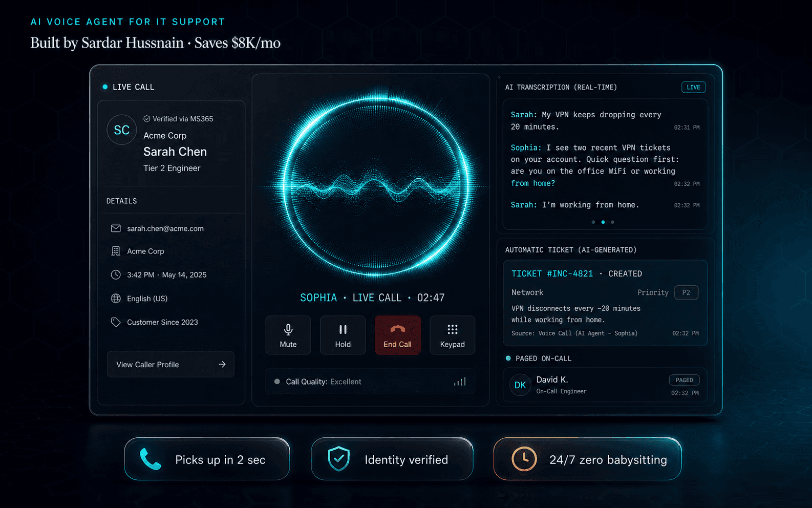Click the P2 priority badge

click(687, 292)
